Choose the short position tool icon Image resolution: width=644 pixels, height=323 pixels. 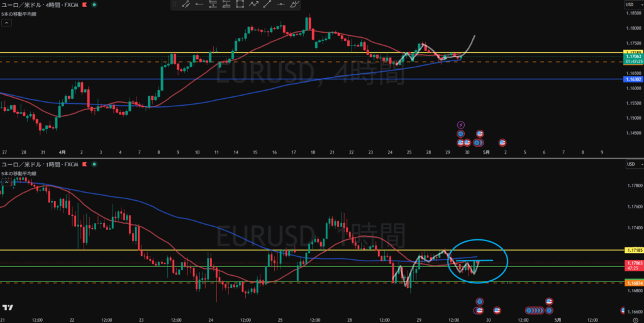pos(213,4)
